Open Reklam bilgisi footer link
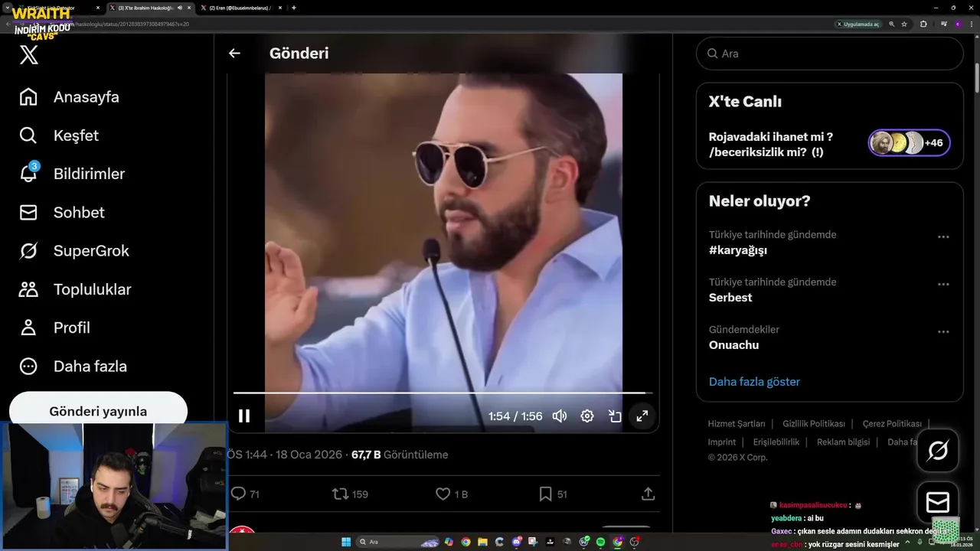 [x=843, y=442]
